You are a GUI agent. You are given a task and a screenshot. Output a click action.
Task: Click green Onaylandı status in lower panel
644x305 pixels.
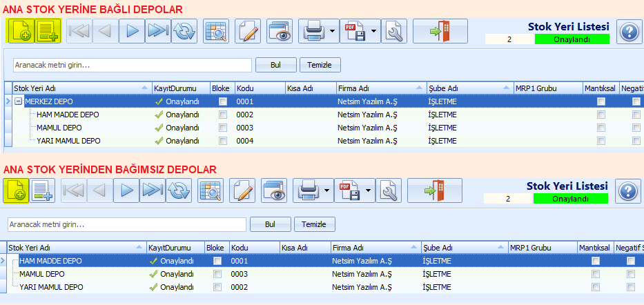(x=570, y=199)
